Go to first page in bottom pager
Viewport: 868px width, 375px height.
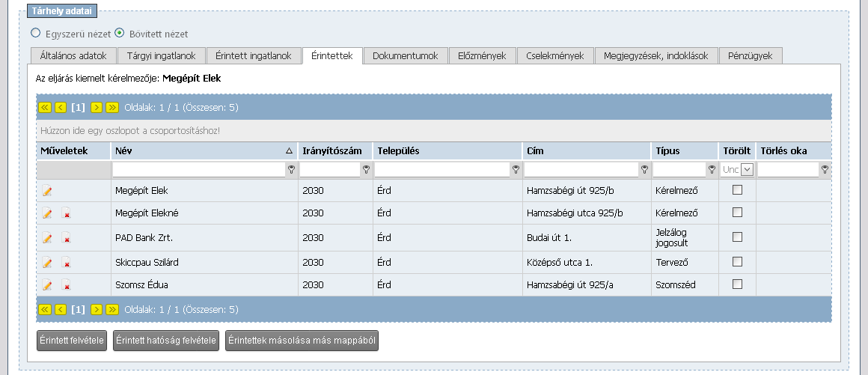click(x=46, y=310)
